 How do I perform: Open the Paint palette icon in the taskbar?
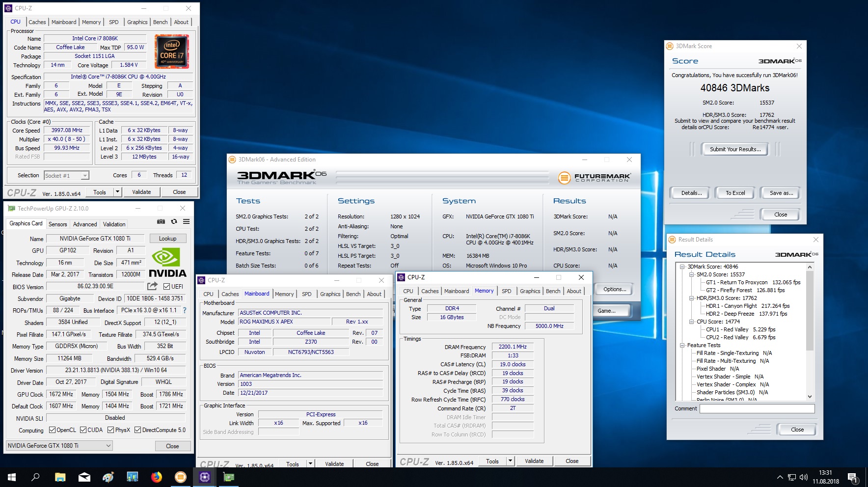pos(108,477)
